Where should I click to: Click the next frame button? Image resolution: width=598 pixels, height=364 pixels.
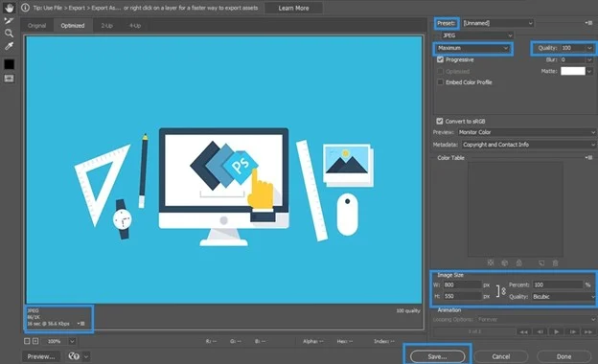(x=573, y=332)
